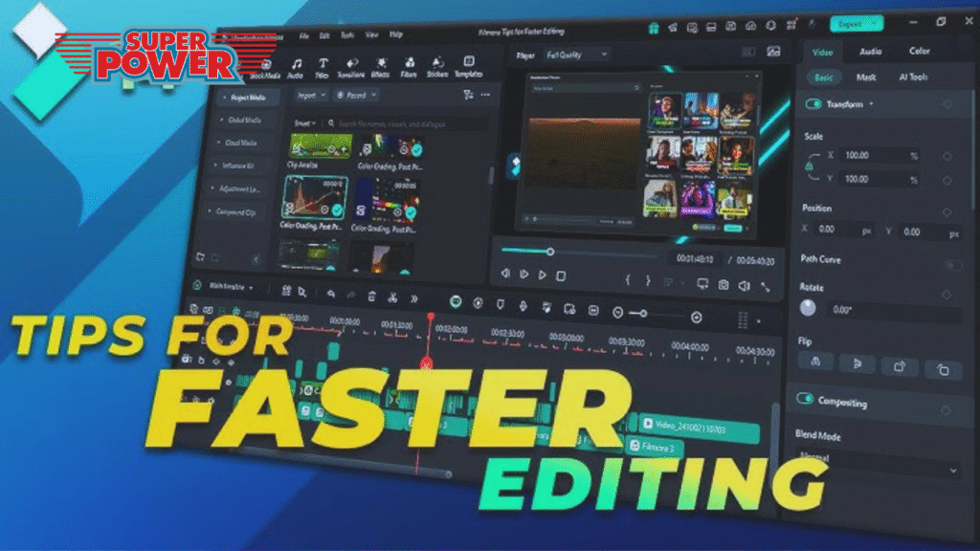Click the rotate counterclockwise button under Flip
Image resolution: width=980 pixels, height=551 pixels.
pos(943,370)
